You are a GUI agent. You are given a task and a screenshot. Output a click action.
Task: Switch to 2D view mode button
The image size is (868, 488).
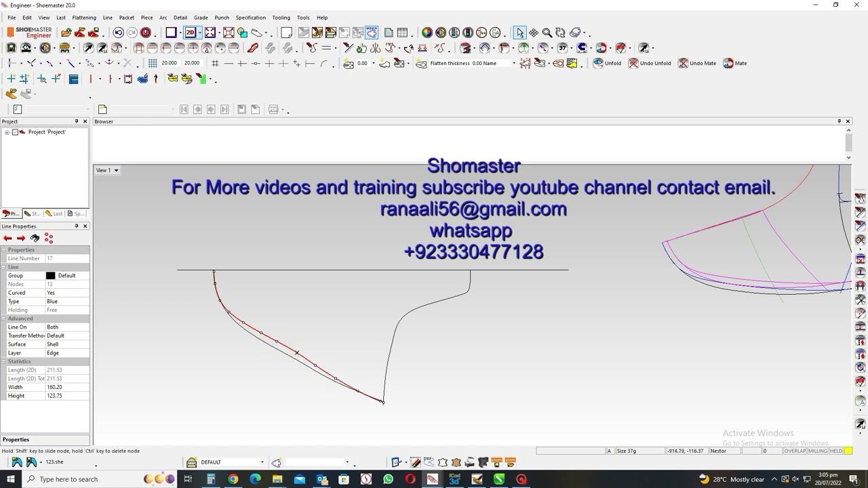click(191, 33)
